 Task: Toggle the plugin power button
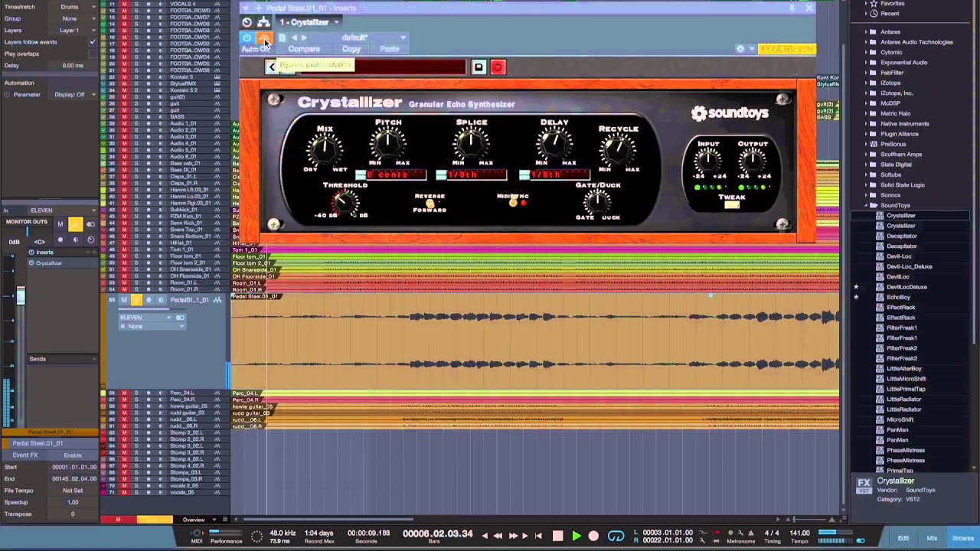247,37
